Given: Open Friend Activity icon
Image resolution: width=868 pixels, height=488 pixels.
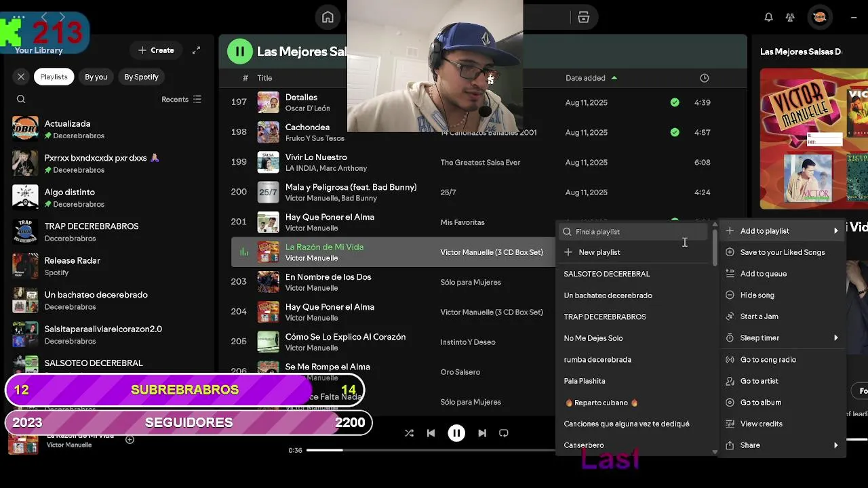Looking at the screenshot, I should [790, 18].
